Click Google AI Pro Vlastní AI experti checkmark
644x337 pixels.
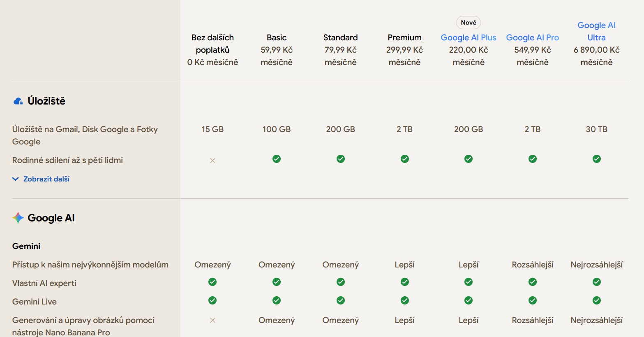tap(532, 282)
